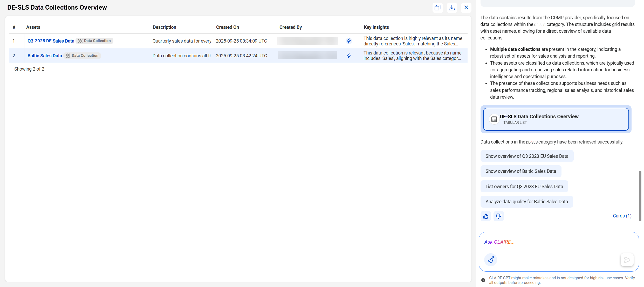Image resolution: width=644 pixels, height=287 pixels.
Task: Select 'List owners for Q3 2023 EU Sales Data'
Action: coord(524,187)
